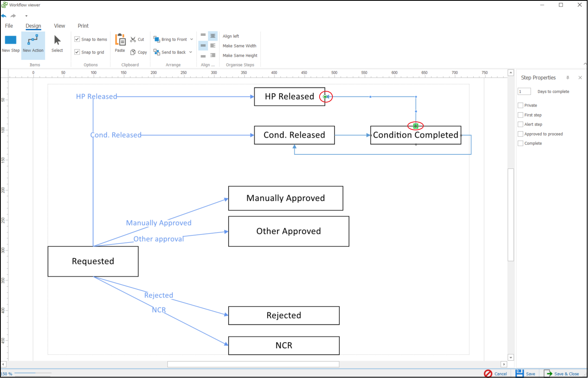Cancel the workflow edits
This screenshot has width=588, height=378.
[495, 374]
